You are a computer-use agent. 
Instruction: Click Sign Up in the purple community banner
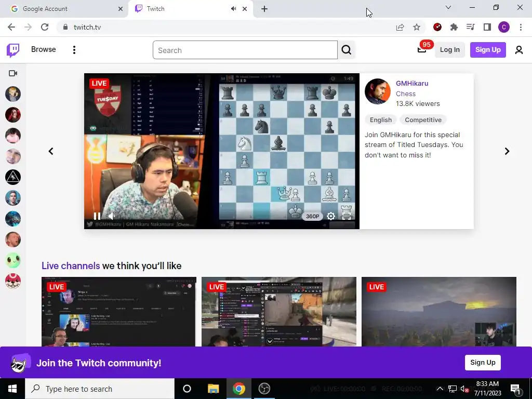pyautogui.click(x=483, y=362)
